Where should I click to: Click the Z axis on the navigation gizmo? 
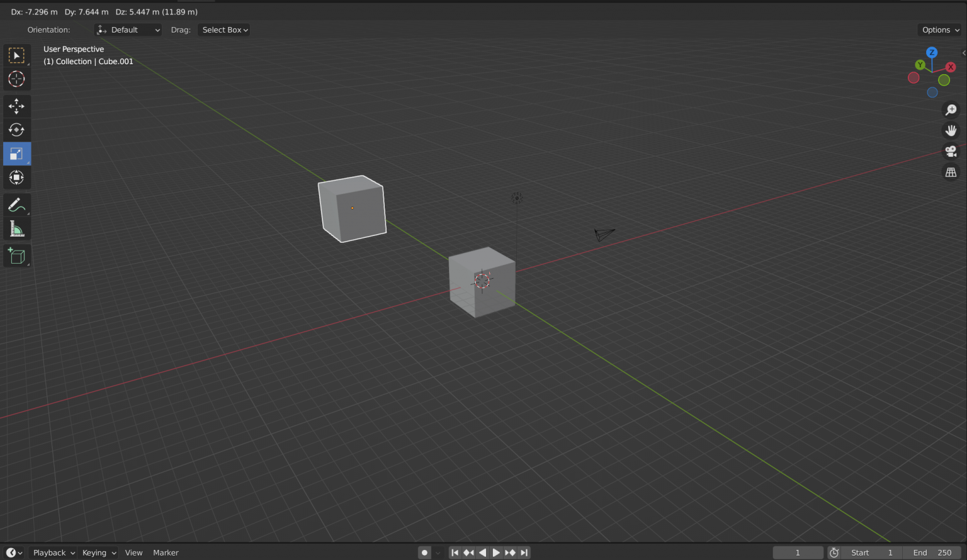tap(932, 53)
